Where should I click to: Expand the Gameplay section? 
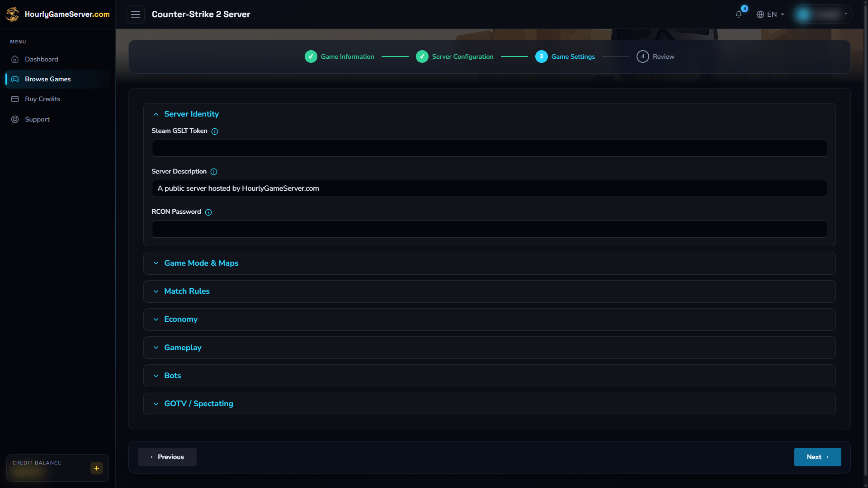pyautogui.click(x=489, y=347)
